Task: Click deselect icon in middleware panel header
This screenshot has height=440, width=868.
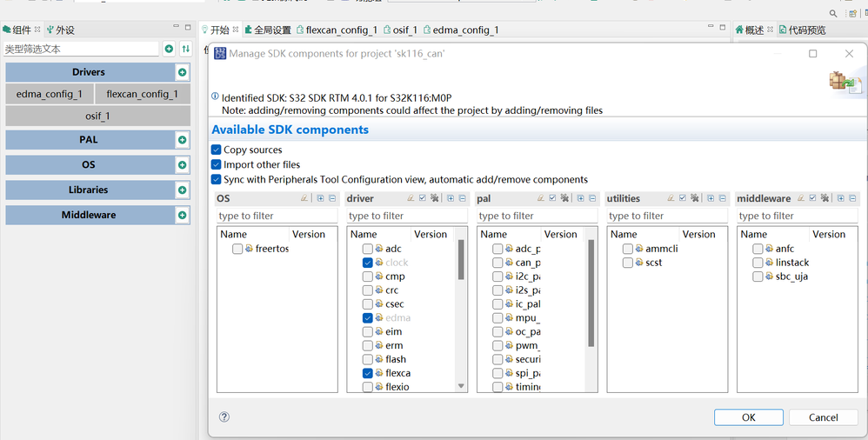Action: point(825,197)
